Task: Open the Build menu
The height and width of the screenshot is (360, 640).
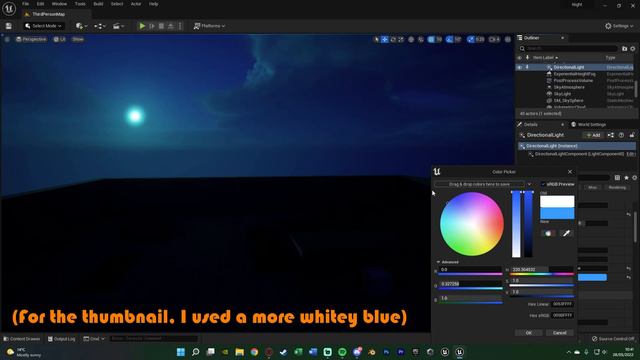Action: [98, 4]
